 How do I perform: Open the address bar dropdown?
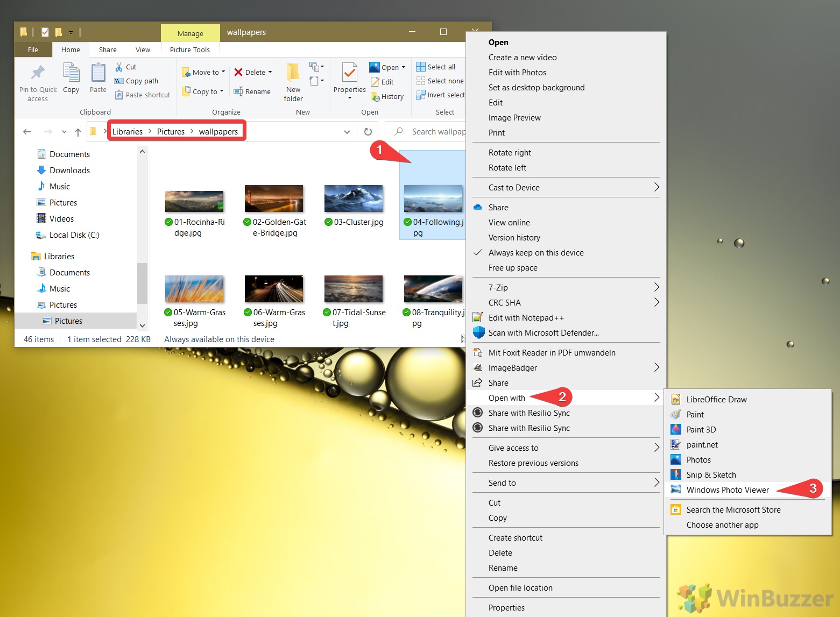[x=346, y=131]
